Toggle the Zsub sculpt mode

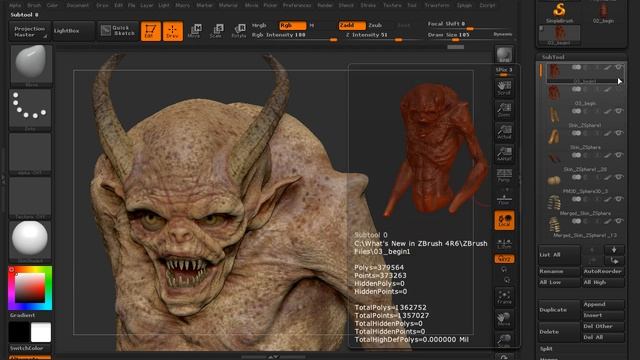pos(375,25)
